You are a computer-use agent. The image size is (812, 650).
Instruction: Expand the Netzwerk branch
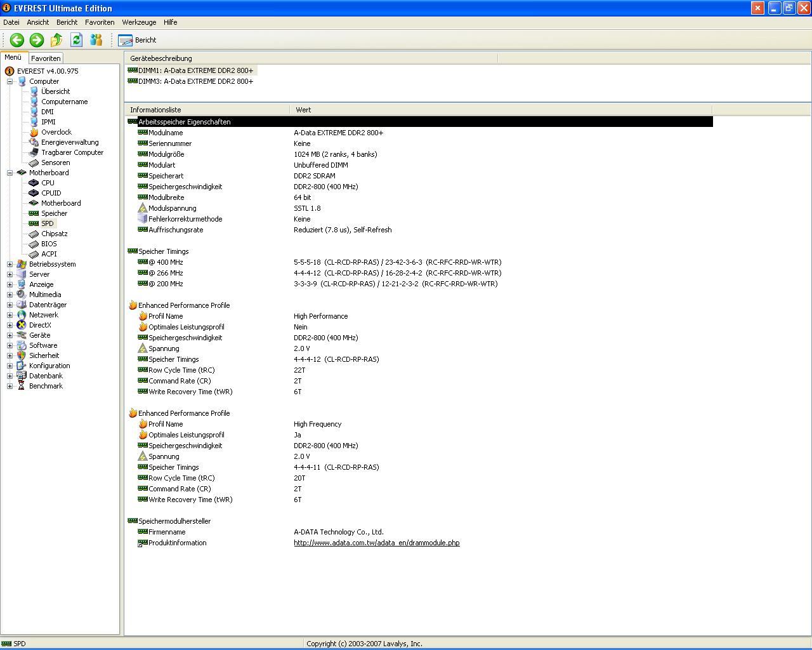[x=10, y=315]
